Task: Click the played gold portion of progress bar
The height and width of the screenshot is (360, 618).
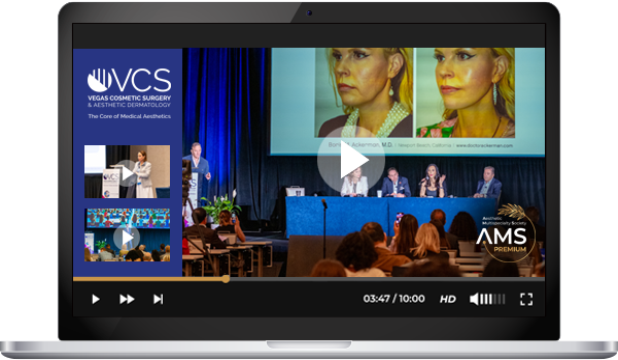Action: (148, 279)
